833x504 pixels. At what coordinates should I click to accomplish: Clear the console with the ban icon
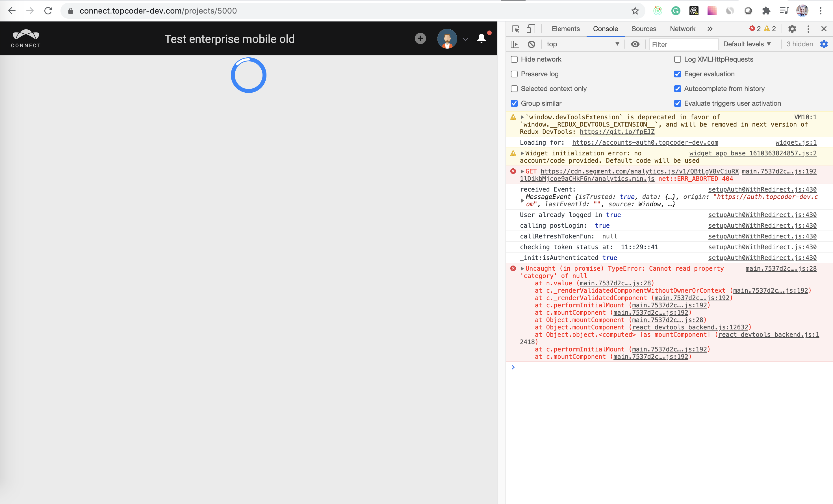532,44
